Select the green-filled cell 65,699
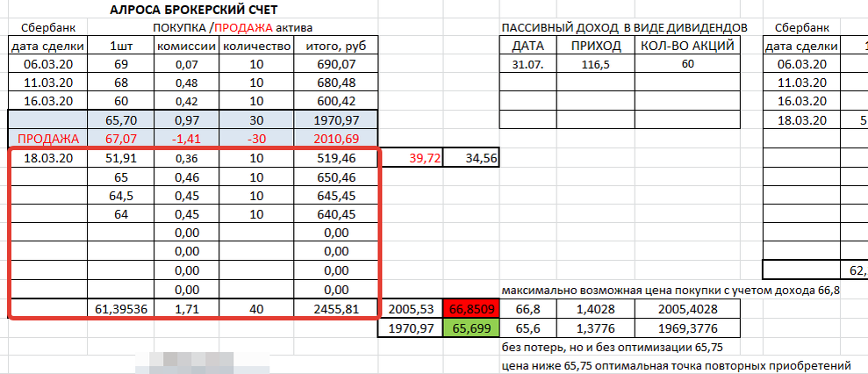This screenshot has height=374, width=868. [471, 328]
